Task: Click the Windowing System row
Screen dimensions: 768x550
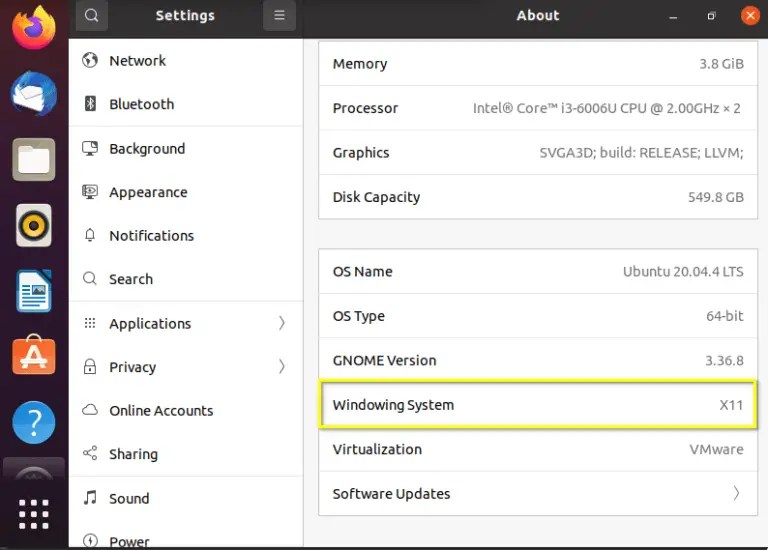Action: [538, 405]
